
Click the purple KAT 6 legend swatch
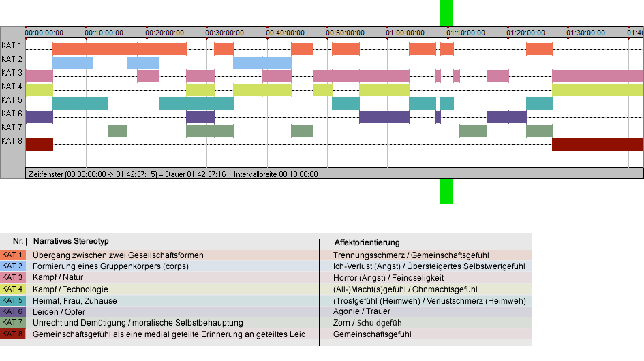coord(13,312)
